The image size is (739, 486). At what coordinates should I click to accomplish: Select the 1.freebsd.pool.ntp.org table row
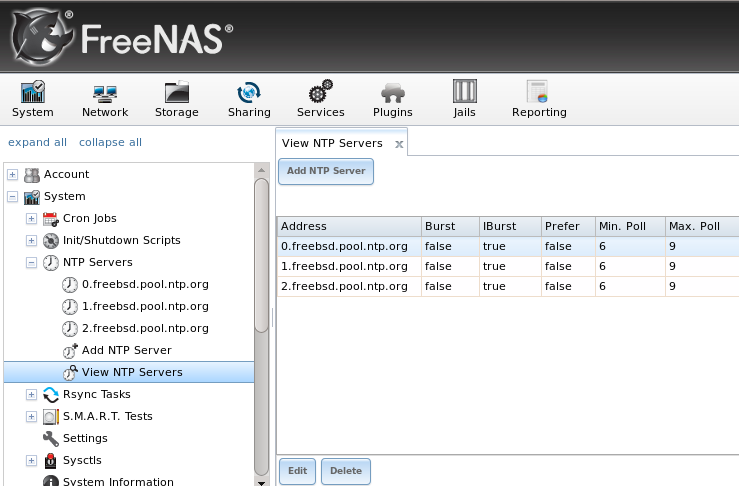click(x=508, y=266)
